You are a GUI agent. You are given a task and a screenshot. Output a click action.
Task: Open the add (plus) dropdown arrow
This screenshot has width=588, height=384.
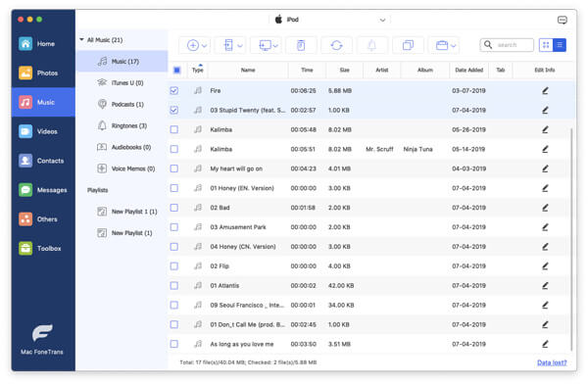click(x=205, y=46)
